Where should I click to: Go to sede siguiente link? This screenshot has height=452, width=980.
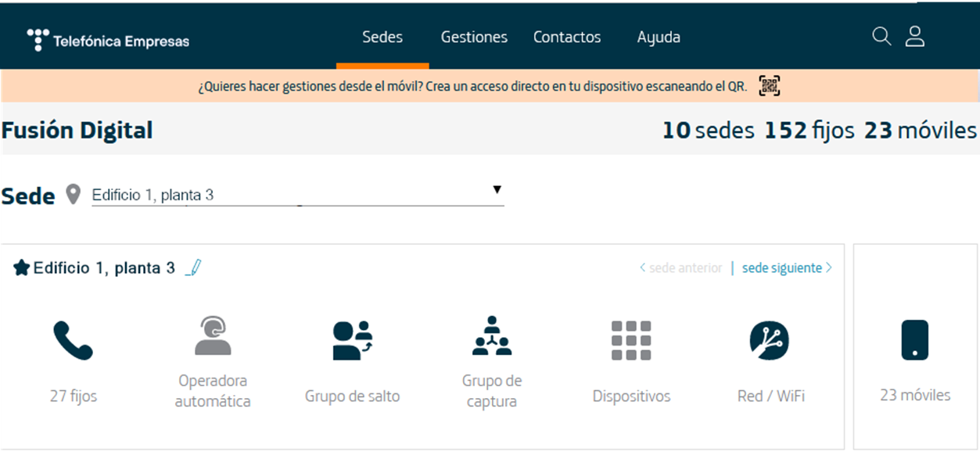tap(786, 268)
